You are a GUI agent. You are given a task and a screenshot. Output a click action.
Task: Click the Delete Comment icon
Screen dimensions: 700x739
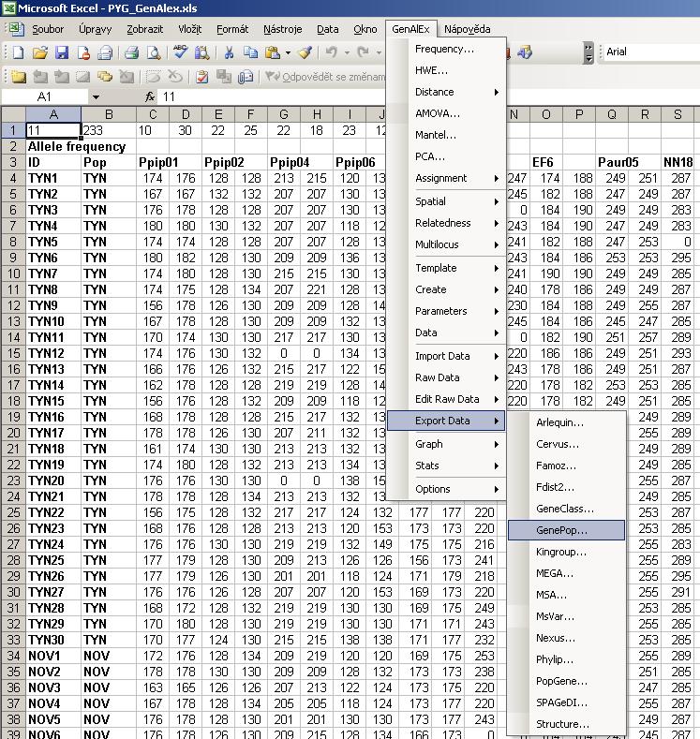coord(127,77)
